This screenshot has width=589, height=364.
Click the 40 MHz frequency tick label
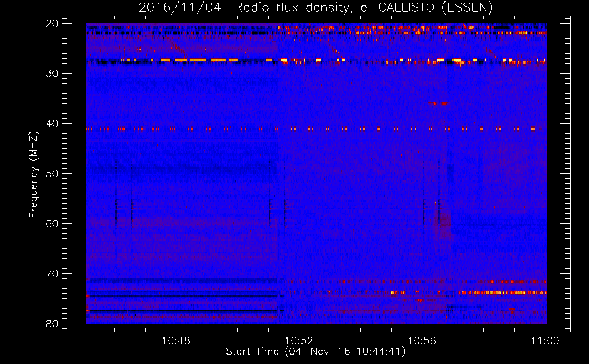click(52, 124)
